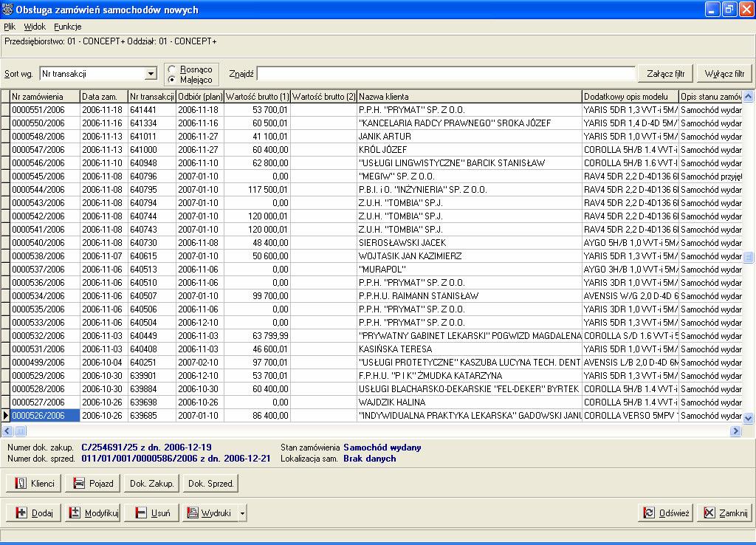This screenshot has height=545, width=756.
Task: Open Dok. Sprzed. document button
Action: click(x=210, y=483)
